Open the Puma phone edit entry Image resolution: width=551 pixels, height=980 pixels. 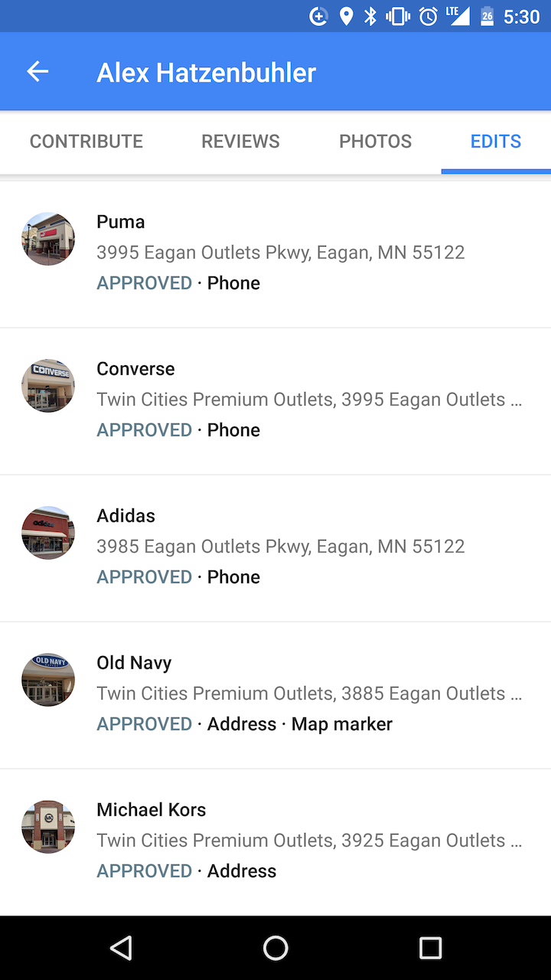pyautogui.click(x=275, y=254)
